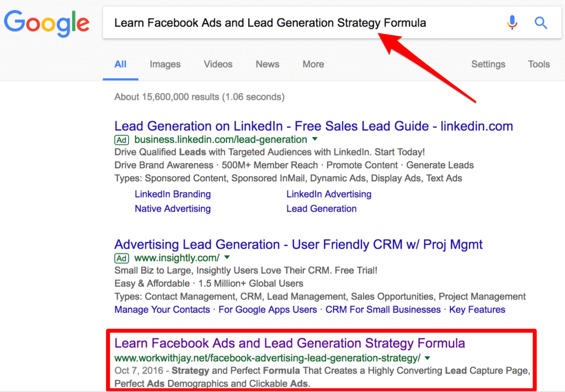Open the LinkedIn Advertising sitelink
Screen dimensions: 565x392
(x=329, y=194)
